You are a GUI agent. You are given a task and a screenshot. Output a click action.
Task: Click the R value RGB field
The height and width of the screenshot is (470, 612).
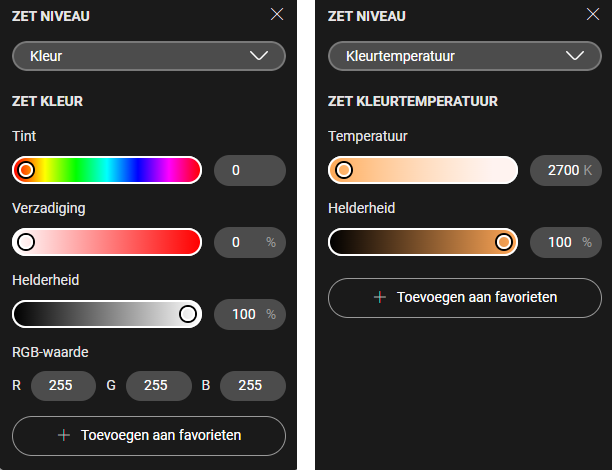[x=64, y=385]
